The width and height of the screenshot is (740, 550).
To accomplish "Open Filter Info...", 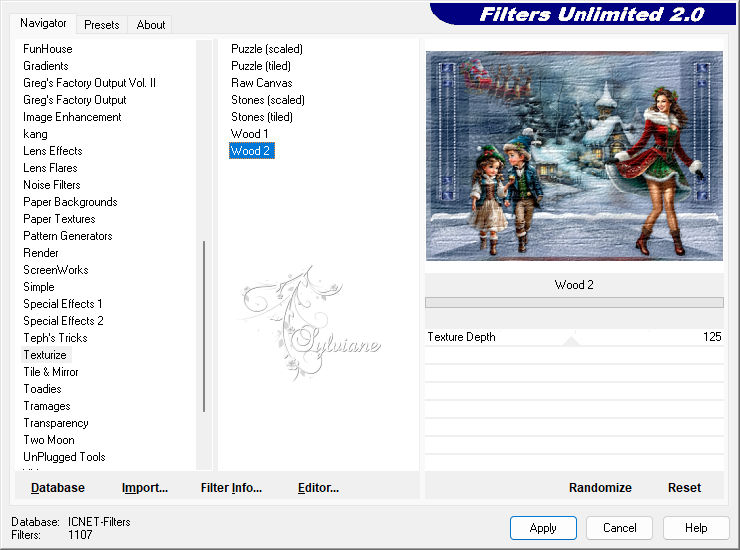I will [x=231, y=488].
